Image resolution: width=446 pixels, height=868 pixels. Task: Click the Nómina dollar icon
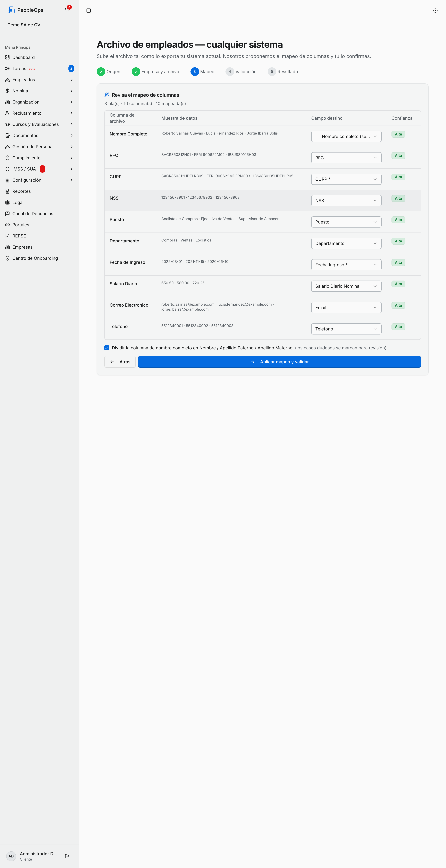pos(7,91)
